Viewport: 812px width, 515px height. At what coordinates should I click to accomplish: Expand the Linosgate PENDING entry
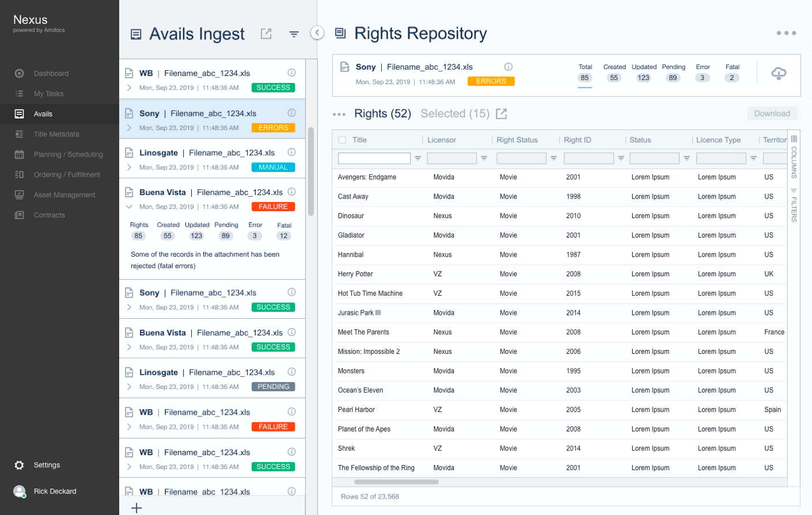coord(129,387)
